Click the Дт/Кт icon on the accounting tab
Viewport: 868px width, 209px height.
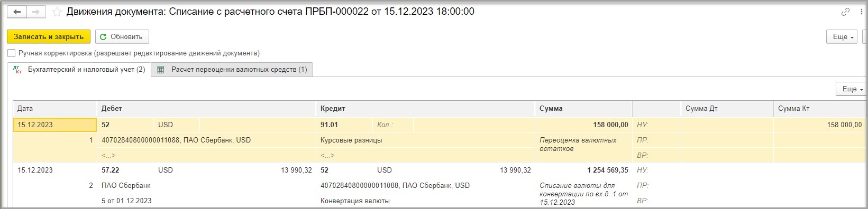17,70
